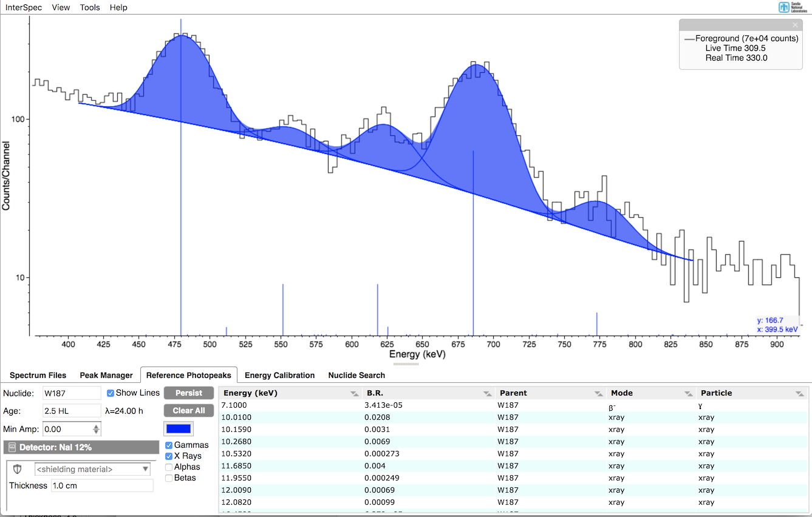Image resolution: width=812 pixels, height=517 pixels.
Task: Click the Sandia National Laboratories logo
Action: pyautogui.click(x=793, y=7)
